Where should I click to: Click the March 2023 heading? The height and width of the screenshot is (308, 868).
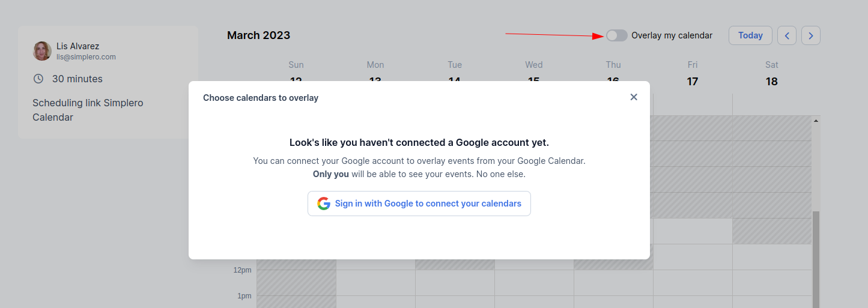click(x=259, y=35)
